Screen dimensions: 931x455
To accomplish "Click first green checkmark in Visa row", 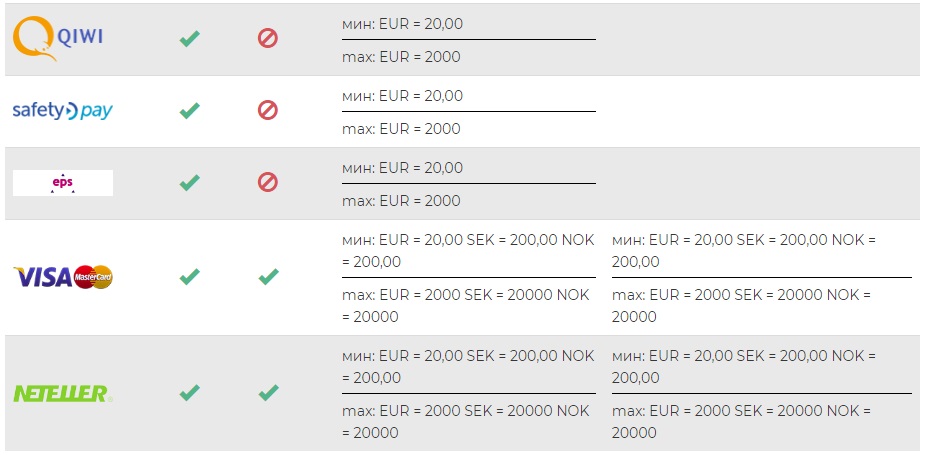I will point(189,277).
